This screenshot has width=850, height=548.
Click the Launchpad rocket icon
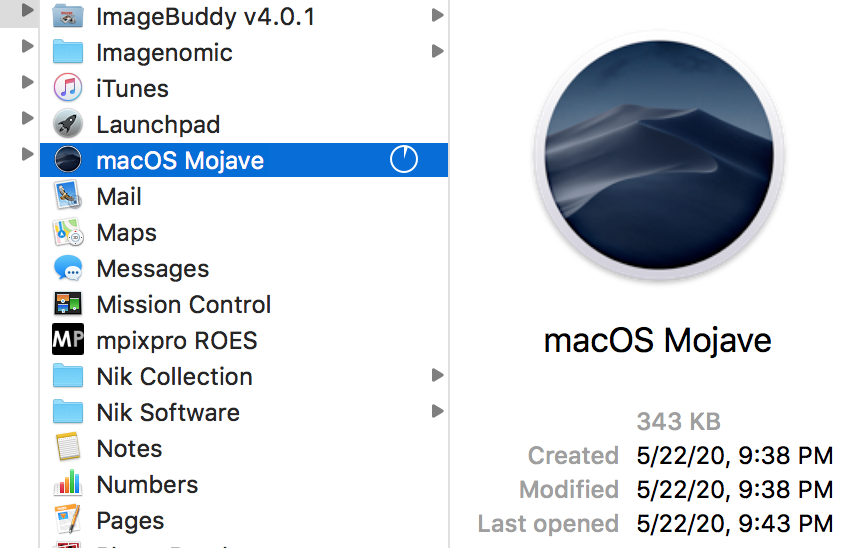(68, 124)
